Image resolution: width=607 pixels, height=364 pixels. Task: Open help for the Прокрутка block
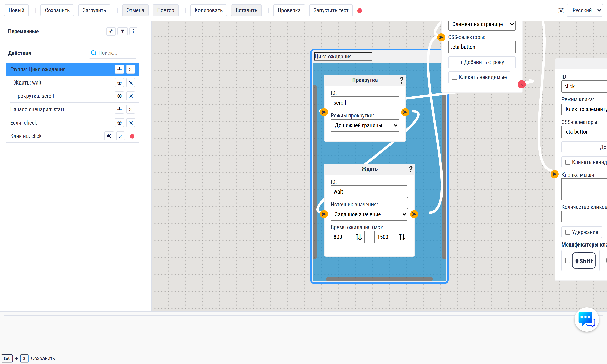(x=401, y=80)
